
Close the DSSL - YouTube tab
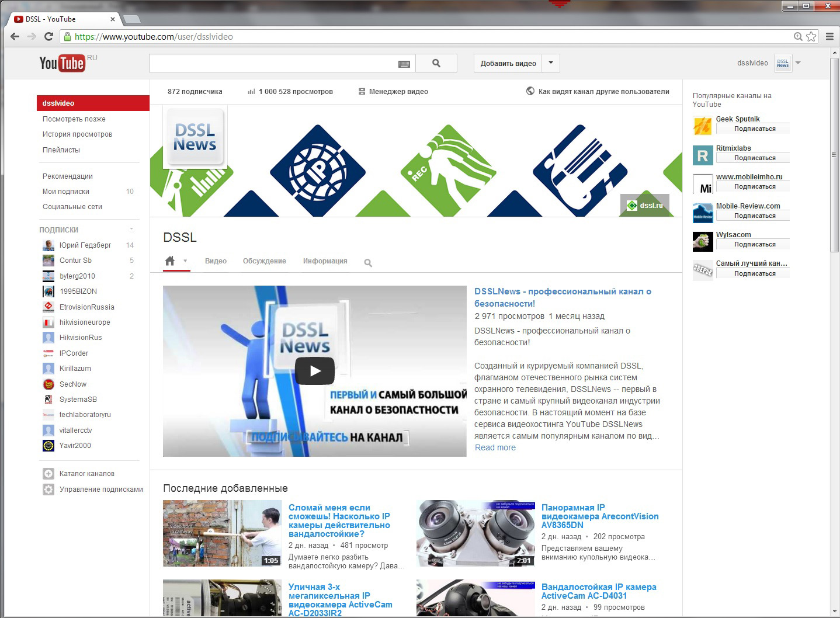113,19
